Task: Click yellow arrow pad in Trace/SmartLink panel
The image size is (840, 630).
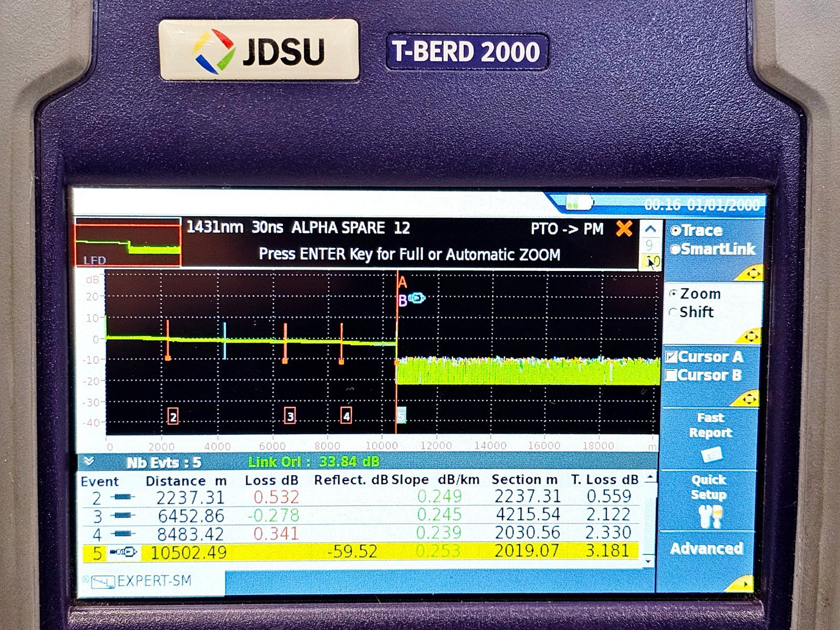Action: 749,273
